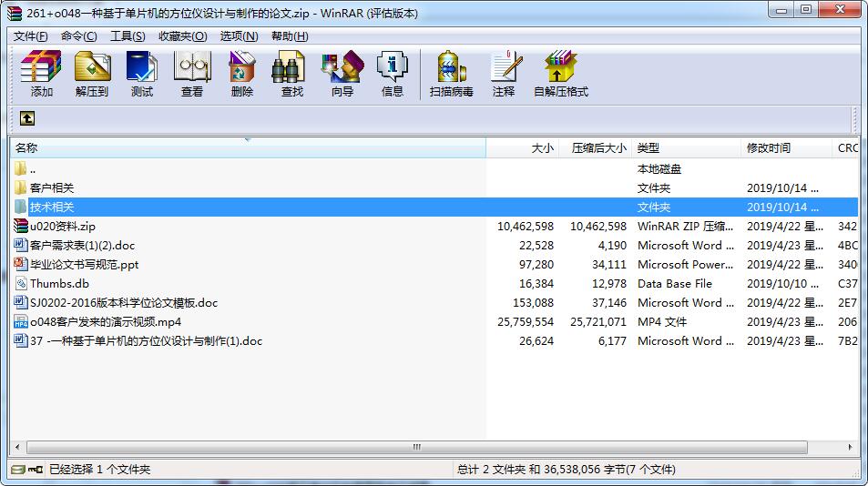Click size value 25,759,554
The image size is (868, 486).
tap(526, 322)
